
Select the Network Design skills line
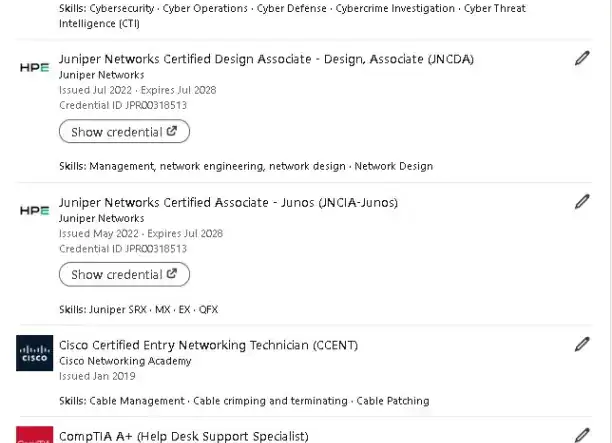click(x=245, y=166)
